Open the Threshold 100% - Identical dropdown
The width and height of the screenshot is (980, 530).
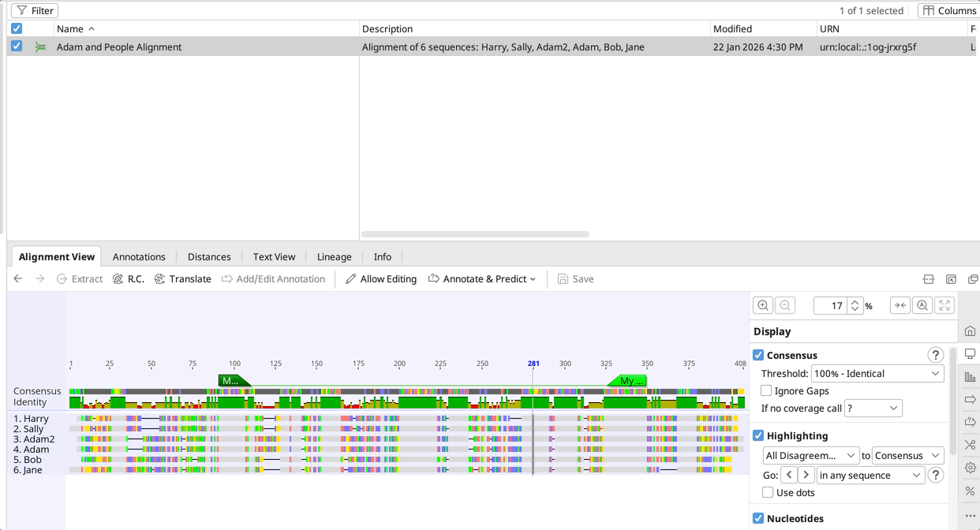(877, 374)
